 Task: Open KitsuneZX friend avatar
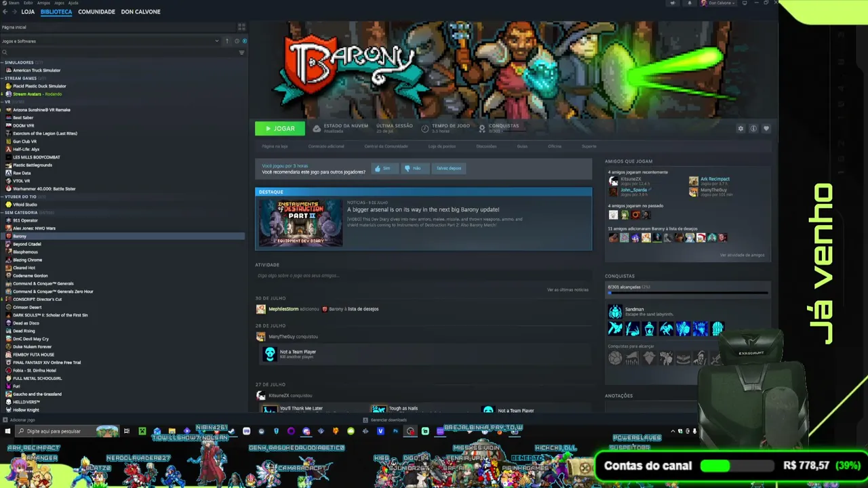coord(613,181)
